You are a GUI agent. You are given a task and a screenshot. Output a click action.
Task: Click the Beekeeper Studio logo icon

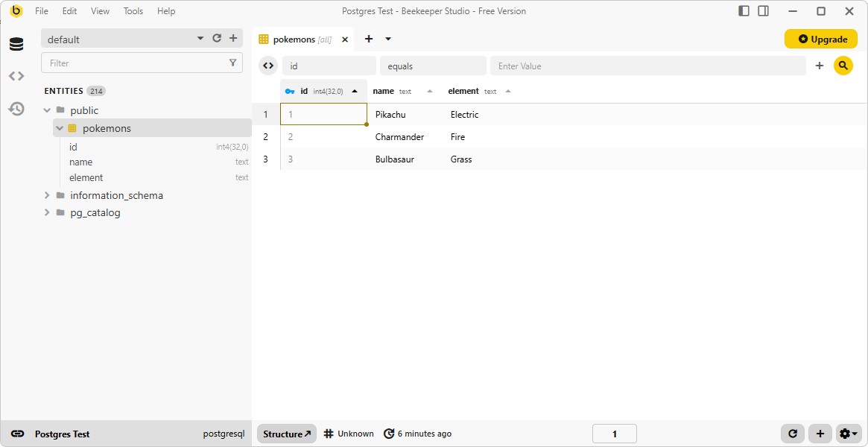pos(16,10)
